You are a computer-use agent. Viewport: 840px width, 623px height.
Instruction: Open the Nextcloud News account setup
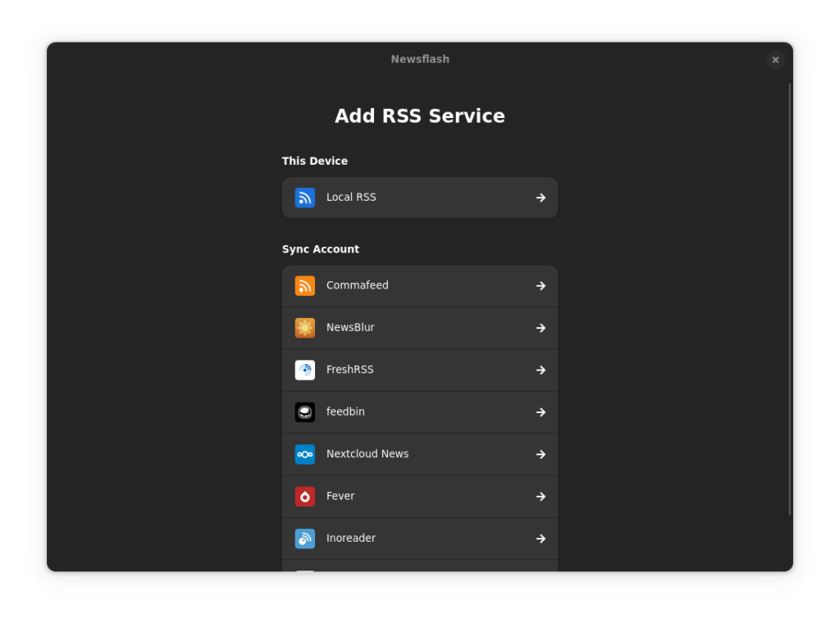(x=419, y=454)
